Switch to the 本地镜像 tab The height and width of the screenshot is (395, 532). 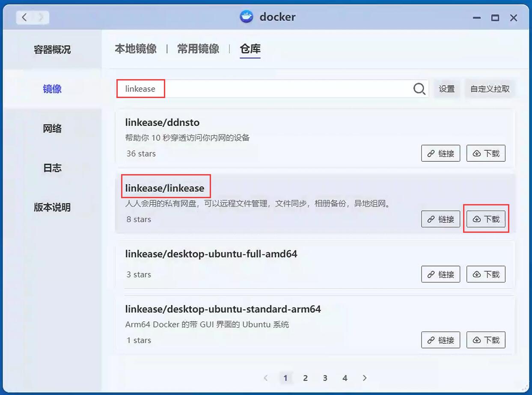(x=136, y=49)
